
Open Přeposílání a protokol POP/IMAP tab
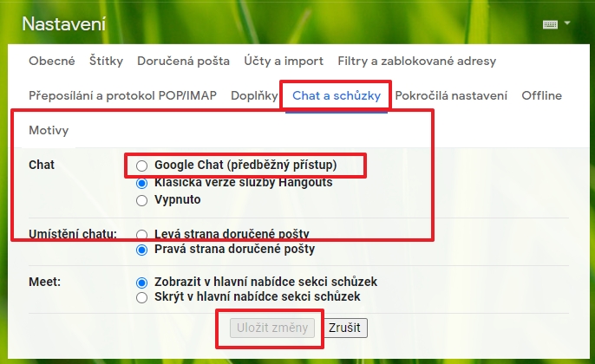tap(122, 95)
